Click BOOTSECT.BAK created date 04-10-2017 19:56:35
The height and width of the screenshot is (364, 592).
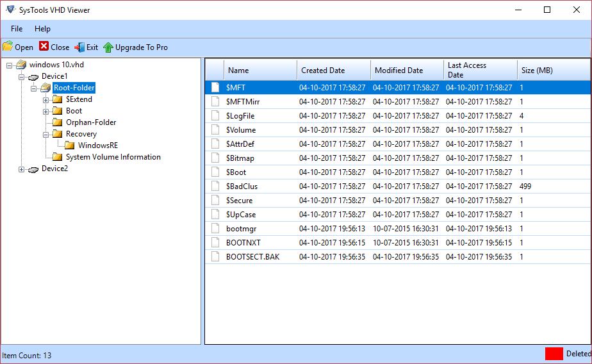[x=333, y=257]
